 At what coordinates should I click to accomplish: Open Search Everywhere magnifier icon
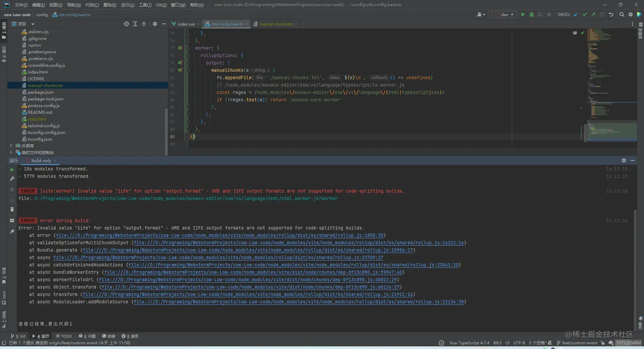(x=621, y=14)
